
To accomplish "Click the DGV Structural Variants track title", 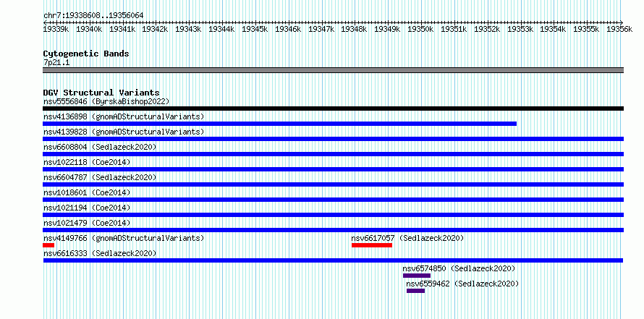I will click(x=101, y=93).
